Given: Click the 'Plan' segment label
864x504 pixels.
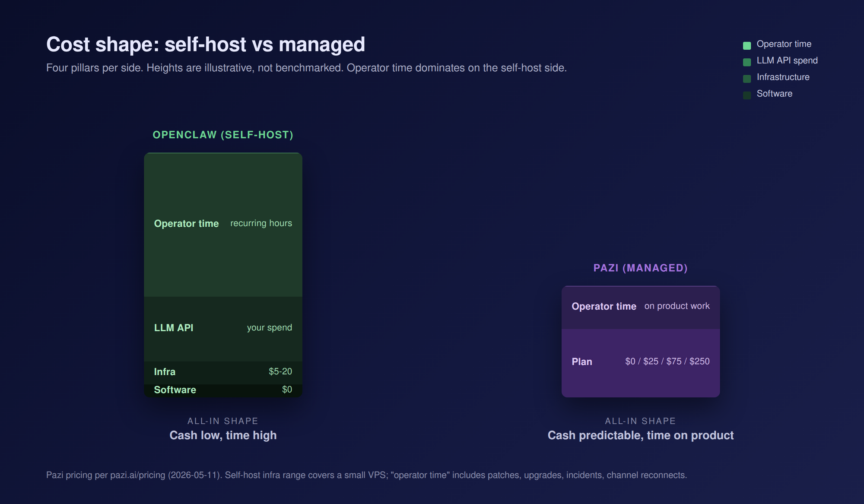Looking at the screenshot, I should click(582, 362).
